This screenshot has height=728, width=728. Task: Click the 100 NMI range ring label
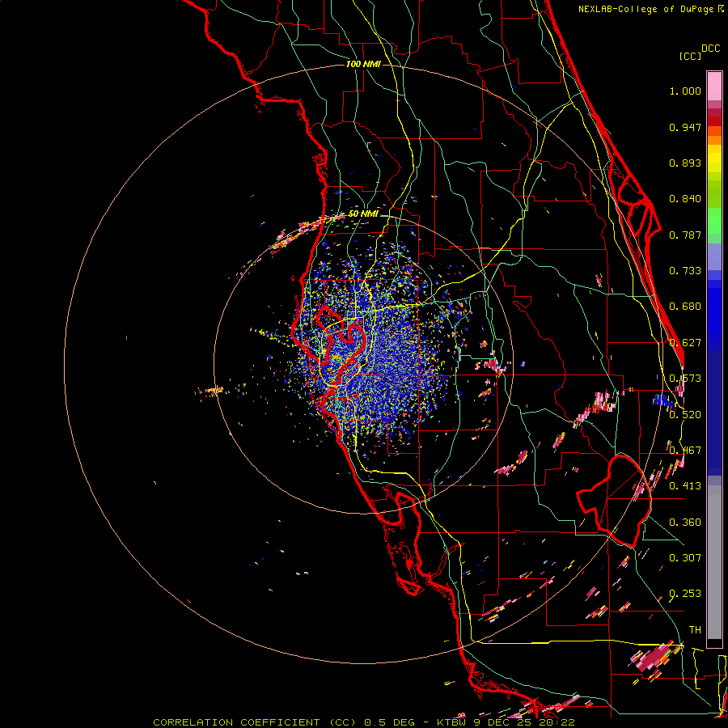[x=363, y=64]
